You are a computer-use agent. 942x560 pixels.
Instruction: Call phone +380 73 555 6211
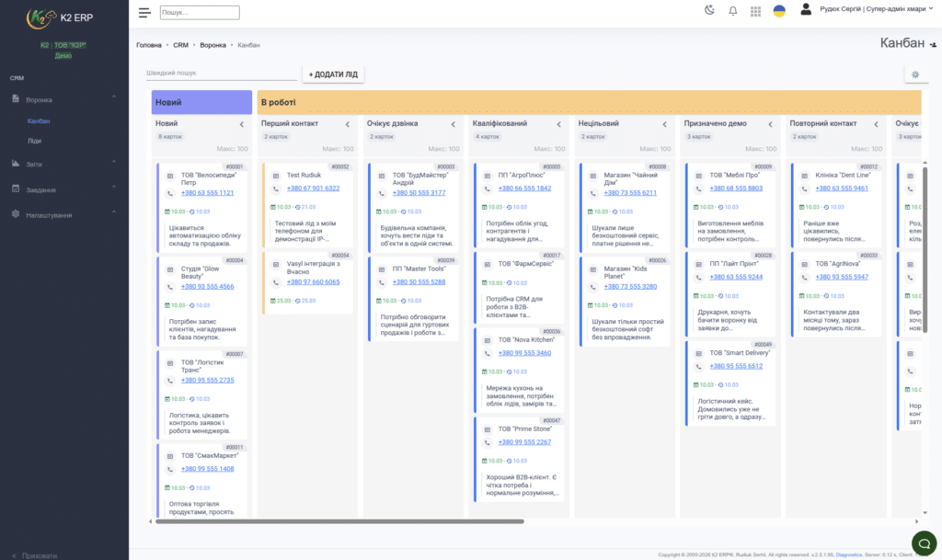coord(630,193)
